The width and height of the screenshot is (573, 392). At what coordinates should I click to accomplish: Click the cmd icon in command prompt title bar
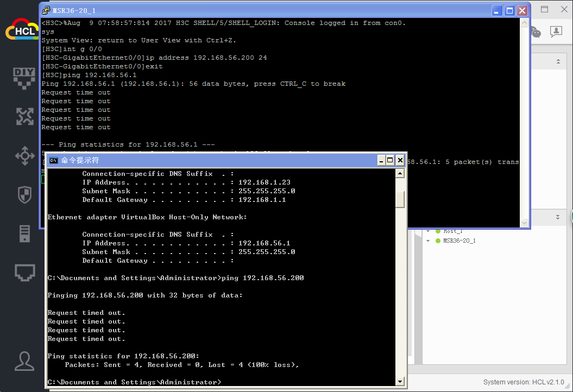click(54, 160)
